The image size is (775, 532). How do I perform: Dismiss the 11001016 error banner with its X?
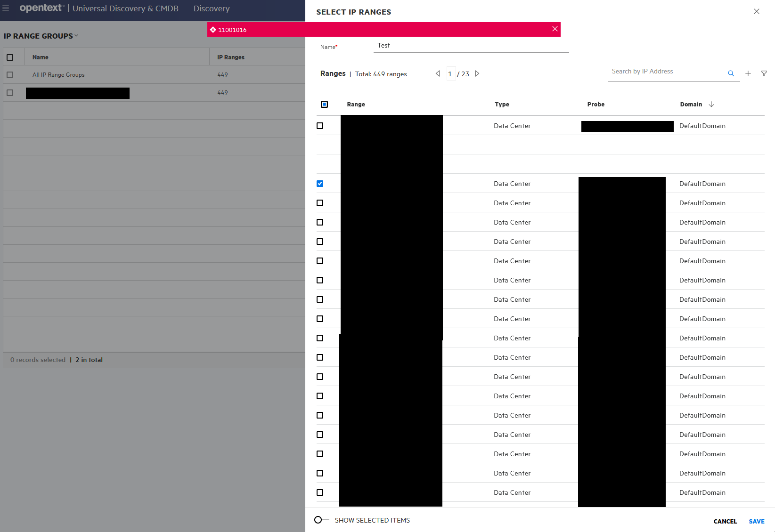pos(555,29)
